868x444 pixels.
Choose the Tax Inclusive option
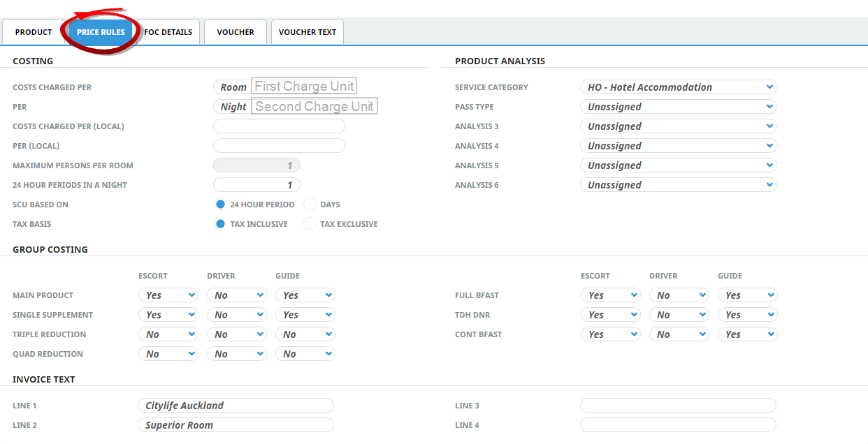(x=221, y=224)
